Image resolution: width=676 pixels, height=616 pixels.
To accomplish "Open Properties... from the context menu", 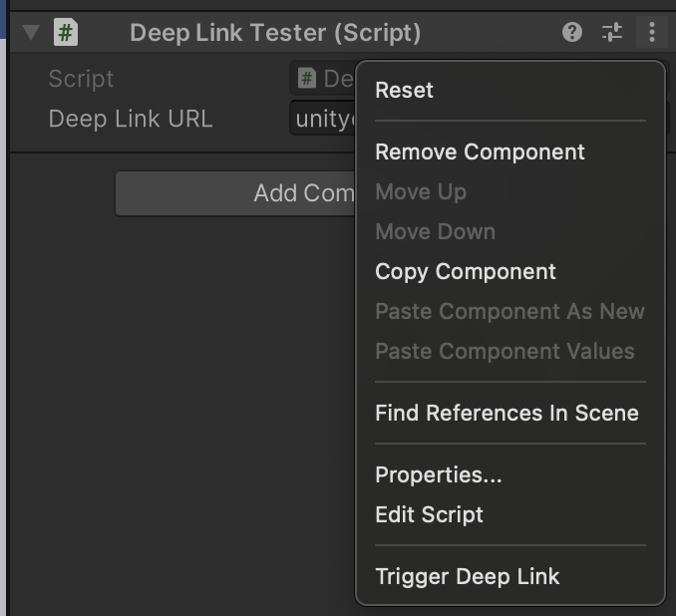I will click(438, 475).
